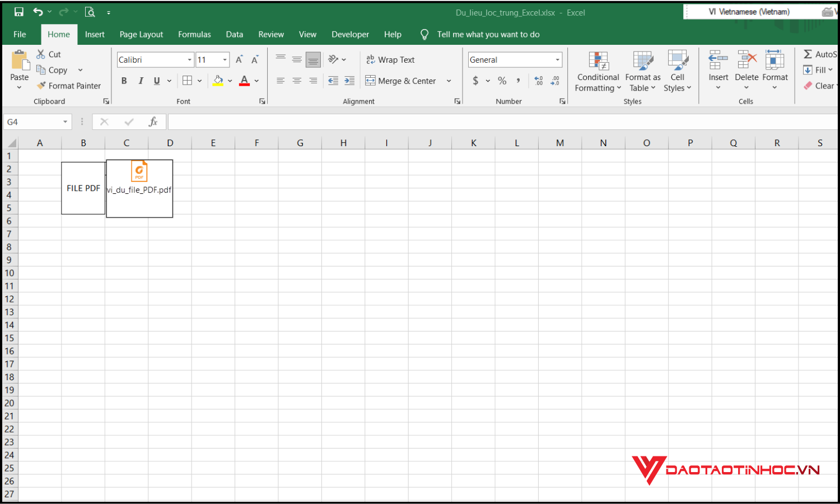Click the Format as Table button
The image size is (840, 504).
click(642, 72)
